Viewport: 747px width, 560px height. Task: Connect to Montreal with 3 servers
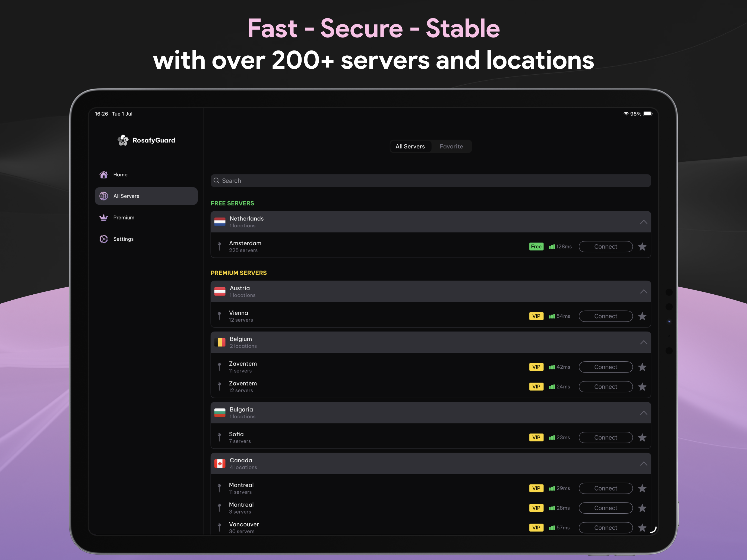606,508
